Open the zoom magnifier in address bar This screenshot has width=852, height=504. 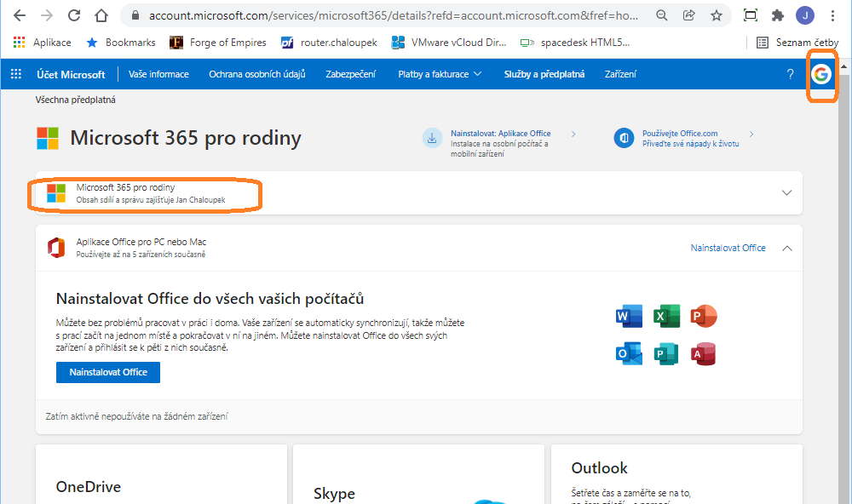click(x=661, y=15)
